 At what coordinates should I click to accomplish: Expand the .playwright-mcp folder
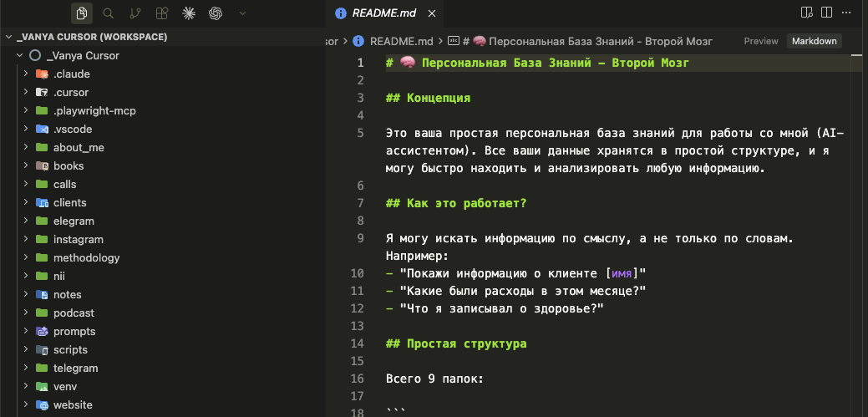point(26,111)
